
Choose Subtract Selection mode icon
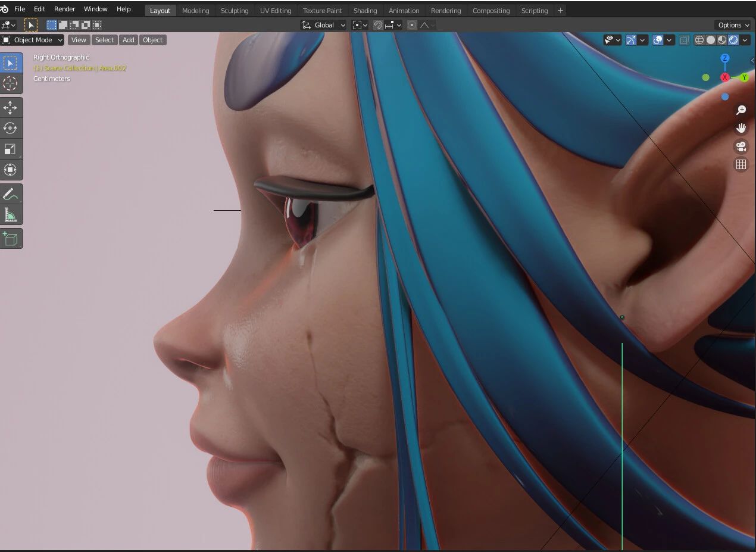(x=74, y=25)
